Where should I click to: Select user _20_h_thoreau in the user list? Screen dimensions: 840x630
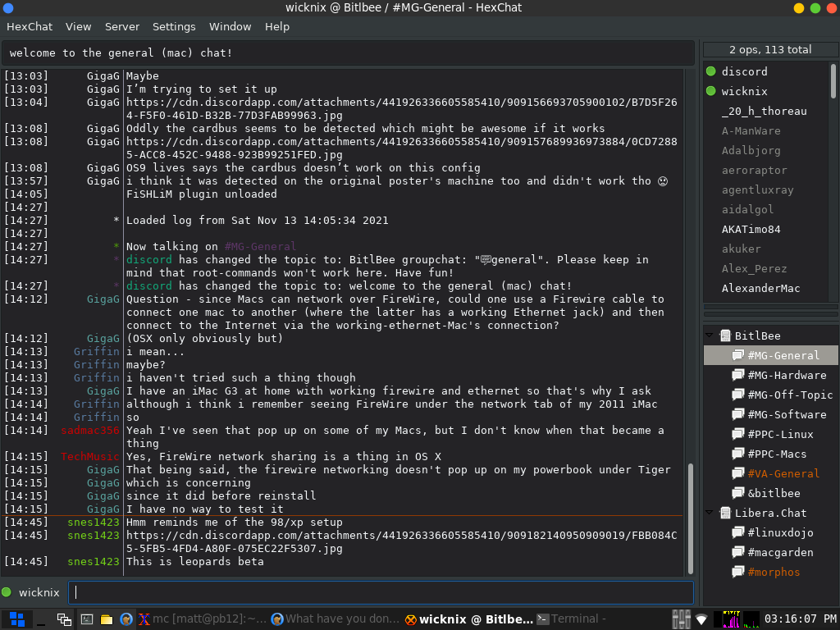(x=765, y=112)
